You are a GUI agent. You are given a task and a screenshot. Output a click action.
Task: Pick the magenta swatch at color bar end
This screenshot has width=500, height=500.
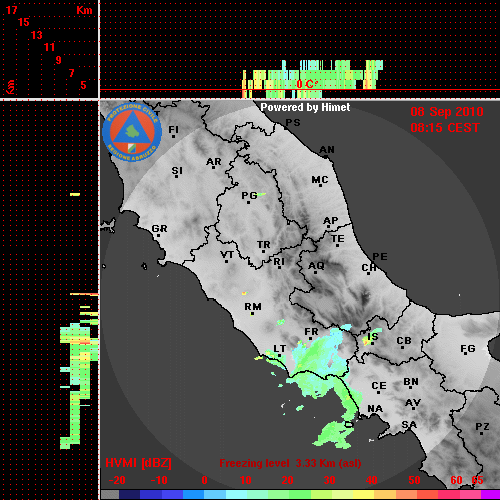click(490, 495)
